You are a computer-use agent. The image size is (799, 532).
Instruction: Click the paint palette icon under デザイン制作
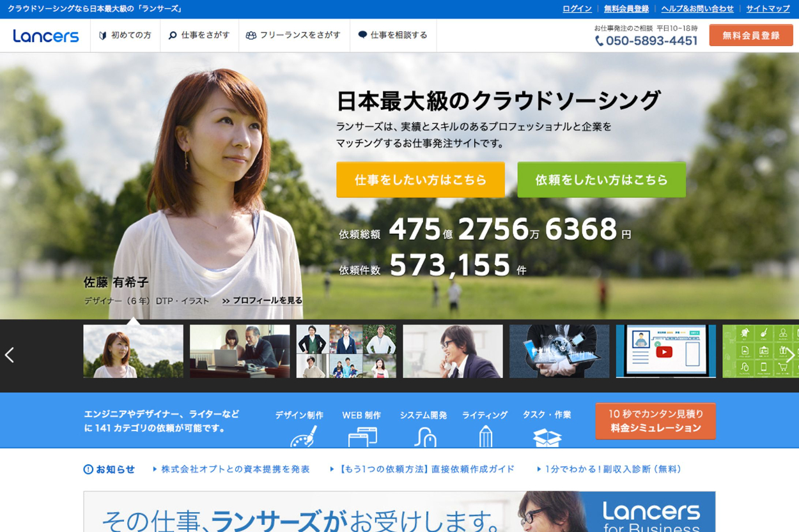303,437
